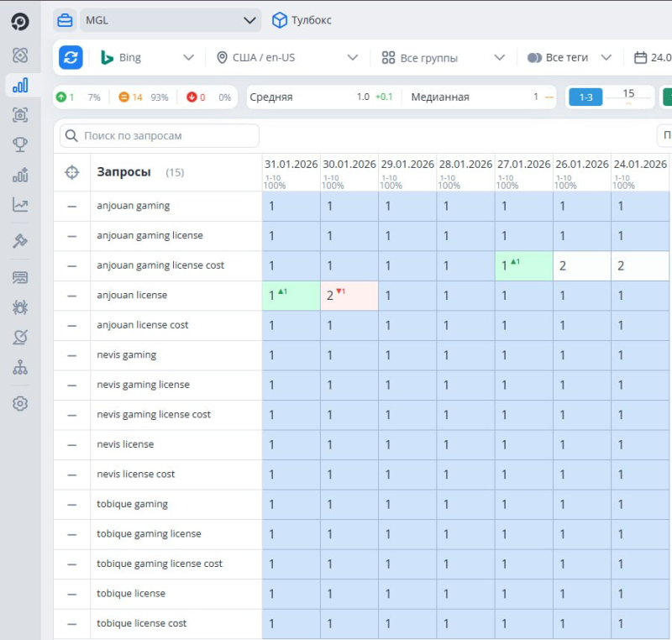
Task: Select the anjouan gaming license query
Action: 150,236
